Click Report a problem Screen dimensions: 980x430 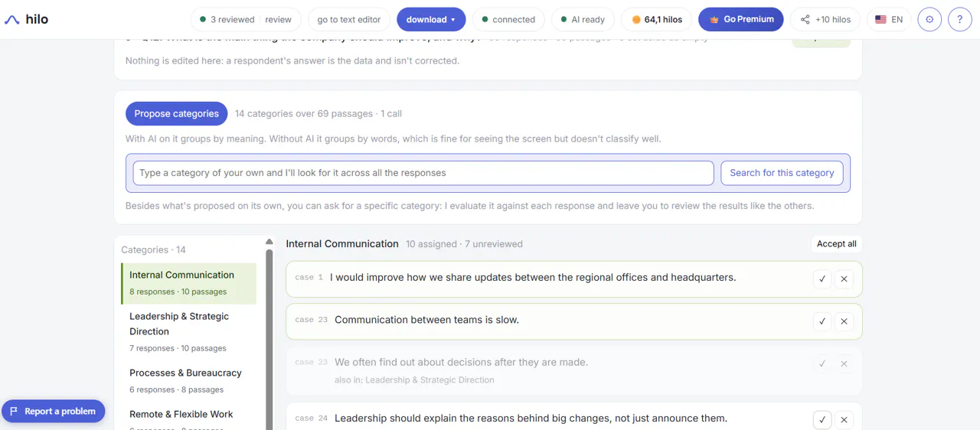pyautogui.click(x=54, y=411)
